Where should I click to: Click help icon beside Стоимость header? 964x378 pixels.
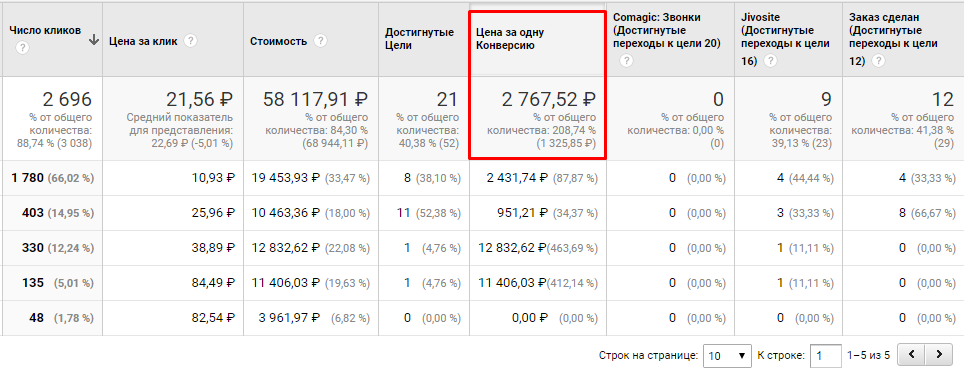point(320,41)
